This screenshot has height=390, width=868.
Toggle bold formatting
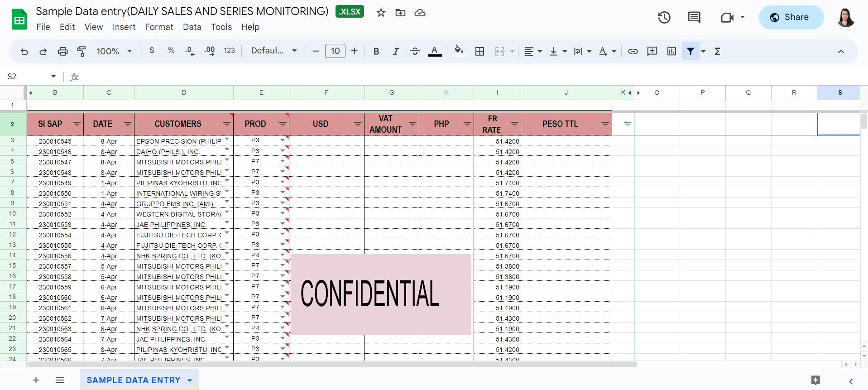(376, 52)
